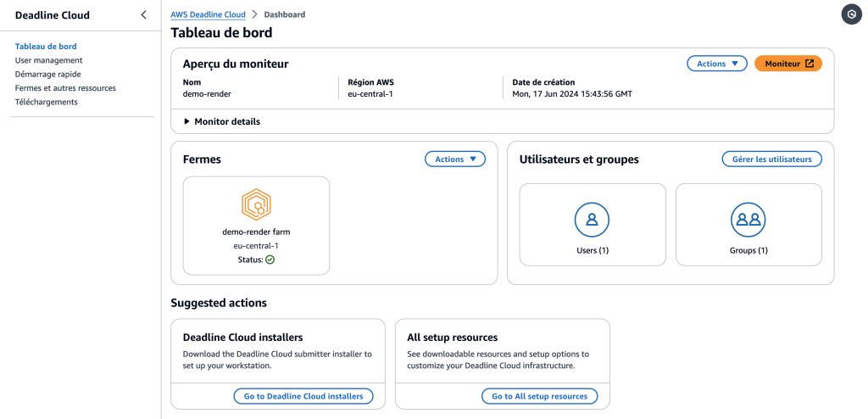
Task: Open the Actions dropdown in monitor overview
Action: 716,64
